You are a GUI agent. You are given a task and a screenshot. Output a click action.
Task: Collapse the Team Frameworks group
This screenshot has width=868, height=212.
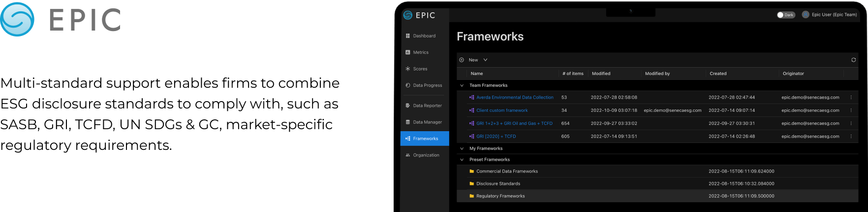462,86
